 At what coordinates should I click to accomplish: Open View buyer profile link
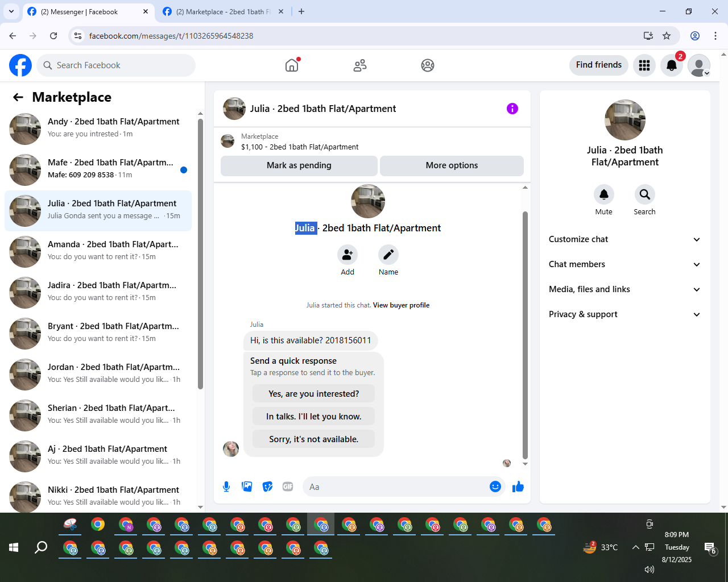point(401,305)
